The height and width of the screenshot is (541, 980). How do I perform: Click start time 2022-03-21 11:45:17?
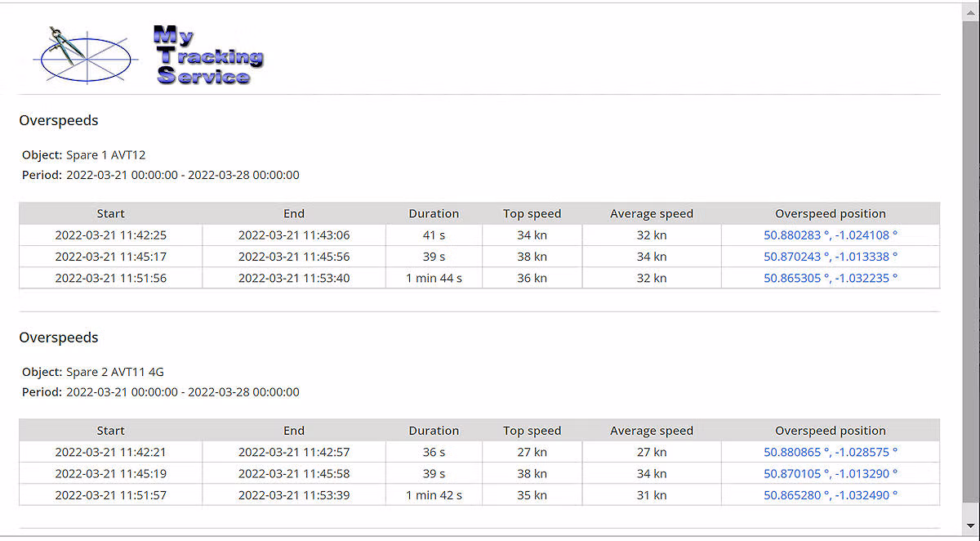pos(111,257)
